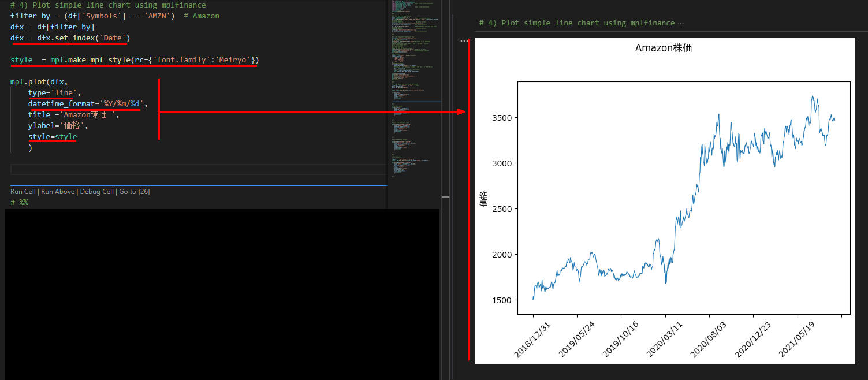Expand the collapsed '# 4) Plot simple line chart' output header
868x380 pixels.
(x=581, y=23)
